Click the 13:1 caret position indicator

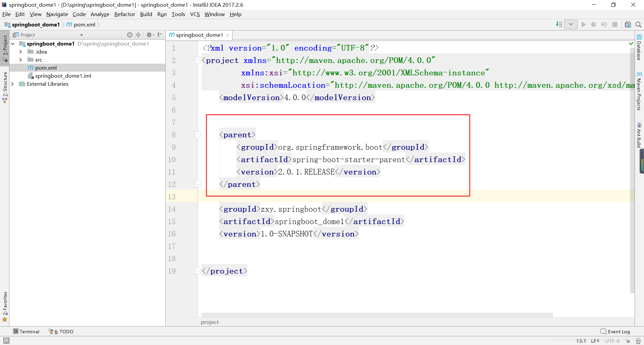pyautogui.click(x=581, y=341)
